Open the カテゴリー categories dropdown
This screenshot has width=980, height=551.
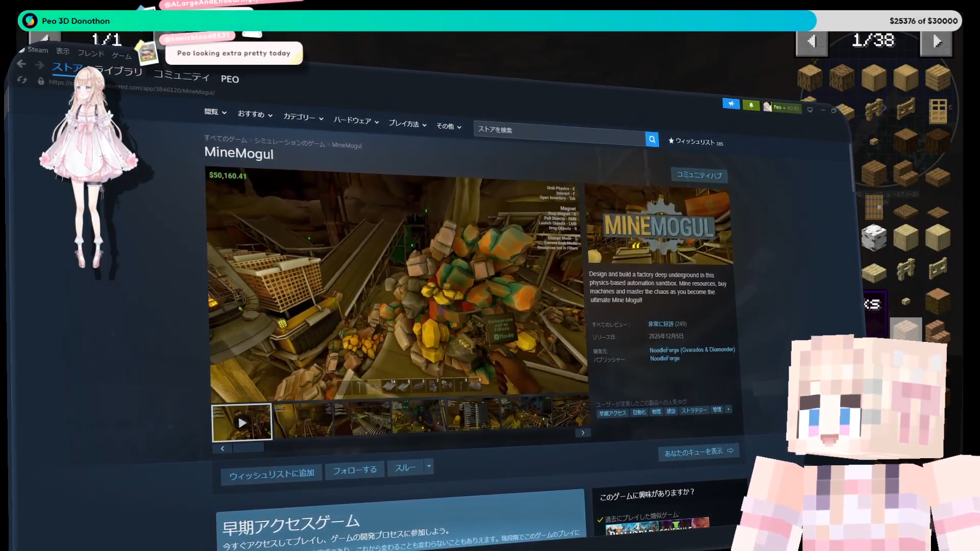pyautogui.click(x=303, y=117)
